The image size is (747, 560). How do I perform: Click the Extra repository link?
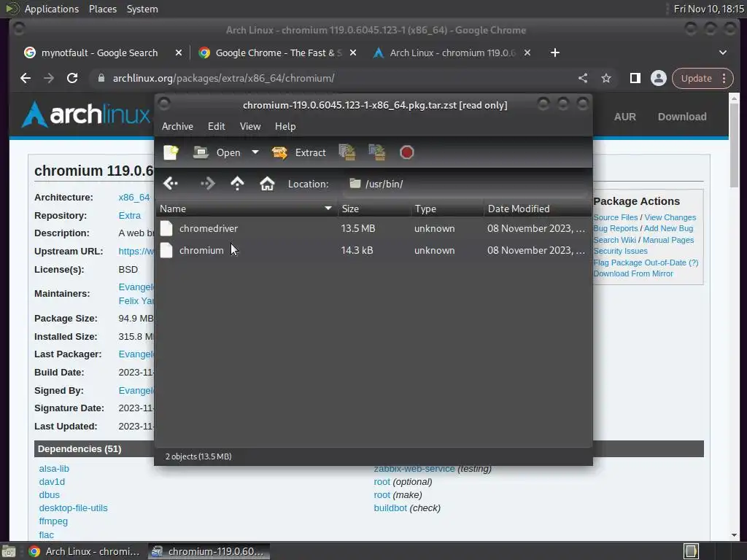click(130, 216)
